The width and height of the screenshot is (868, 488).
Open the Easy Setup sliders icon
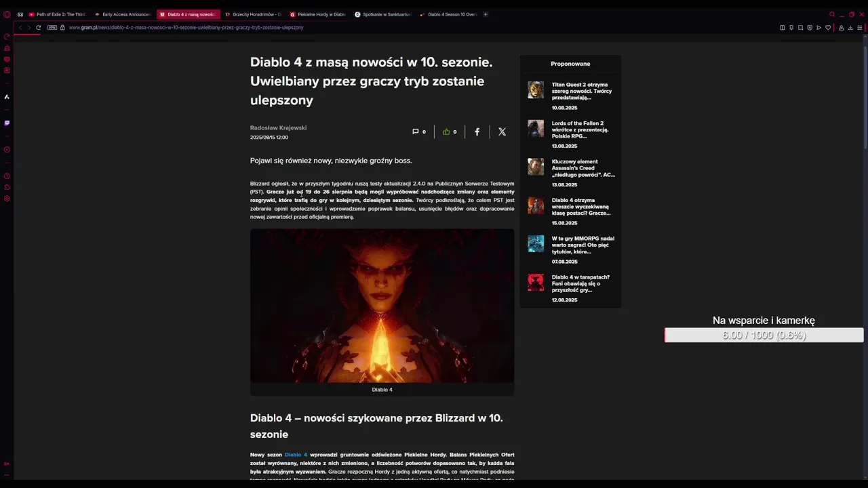tap(860, 28)
